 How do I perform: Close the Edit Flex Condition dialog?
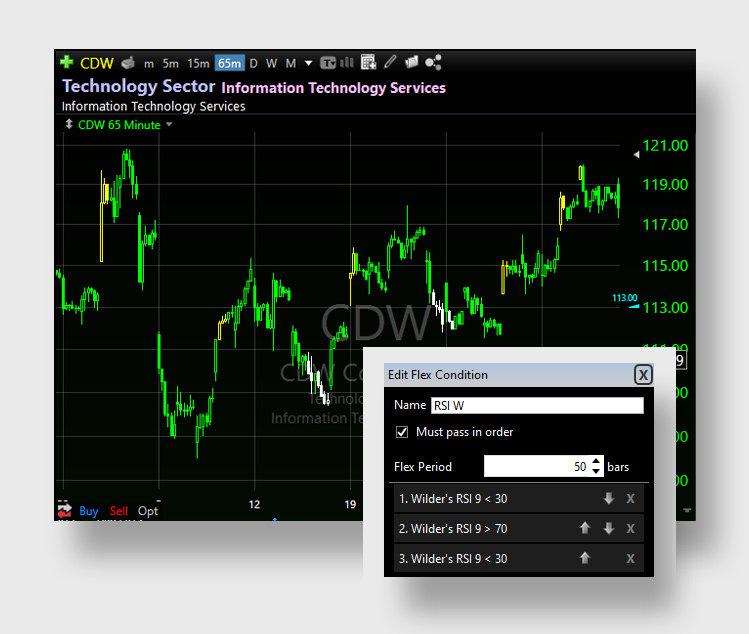(x=643, y=375)
